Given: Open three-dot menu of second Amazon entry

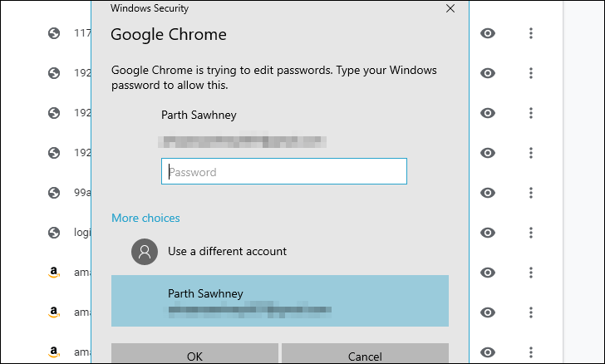Looking at the screenshot, I should coord(531,312).
